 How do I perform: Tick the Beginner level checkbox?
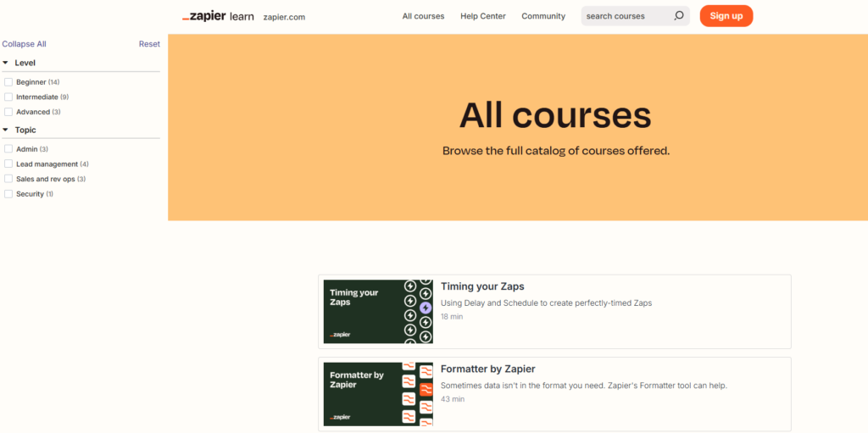(8, 82)
